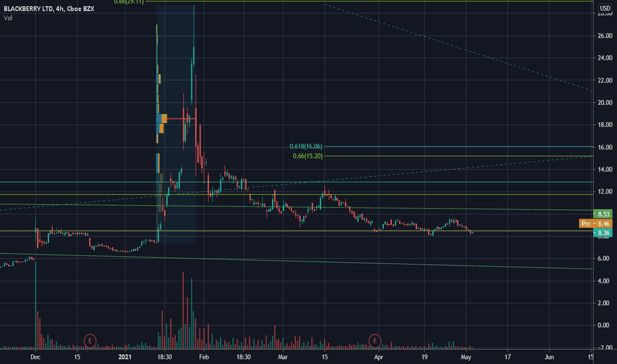
Task: Click the 14.00 price axis label
Action: [x=605, y=169]
